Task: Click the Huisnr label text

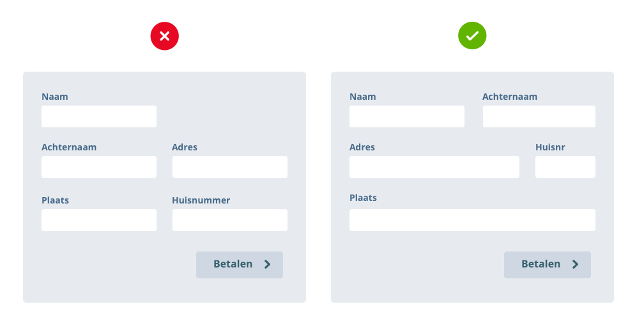Action: pos(550,147)
